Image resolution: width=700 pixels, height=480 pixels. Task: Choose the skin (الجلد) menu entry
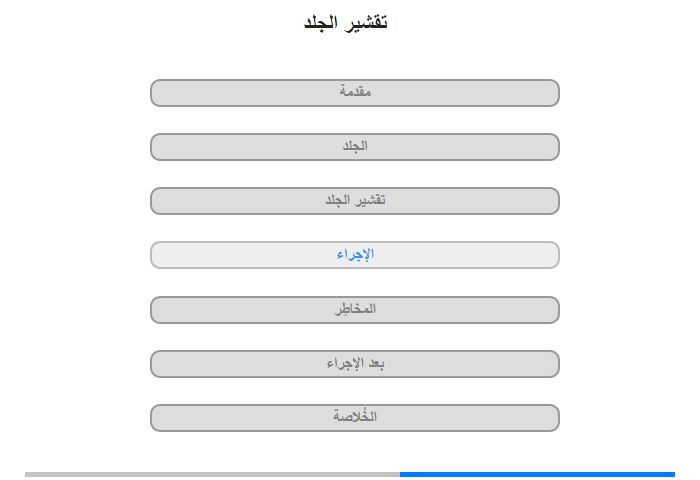click(x=354, y=147)
